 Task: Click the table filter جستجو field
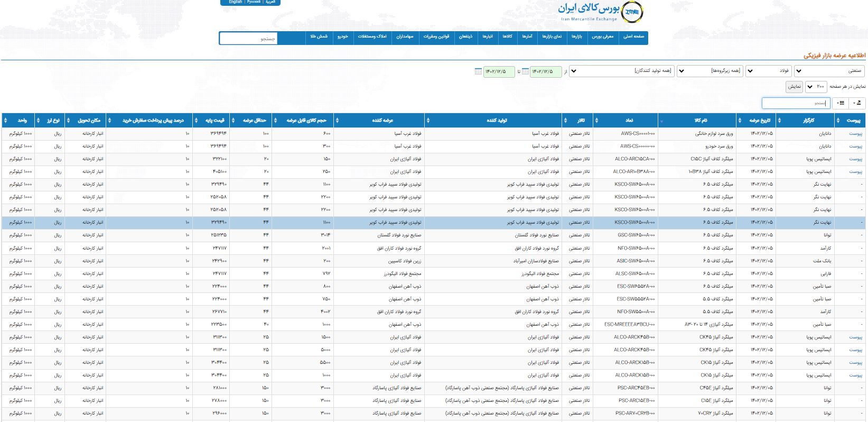pyautogui.click(x=796, y=103)
